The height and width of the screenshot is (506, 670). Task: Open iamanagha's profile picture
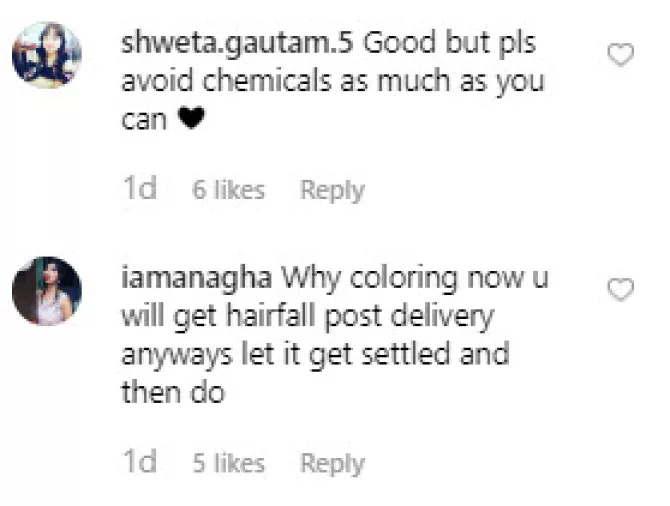(x=47, y=291)
